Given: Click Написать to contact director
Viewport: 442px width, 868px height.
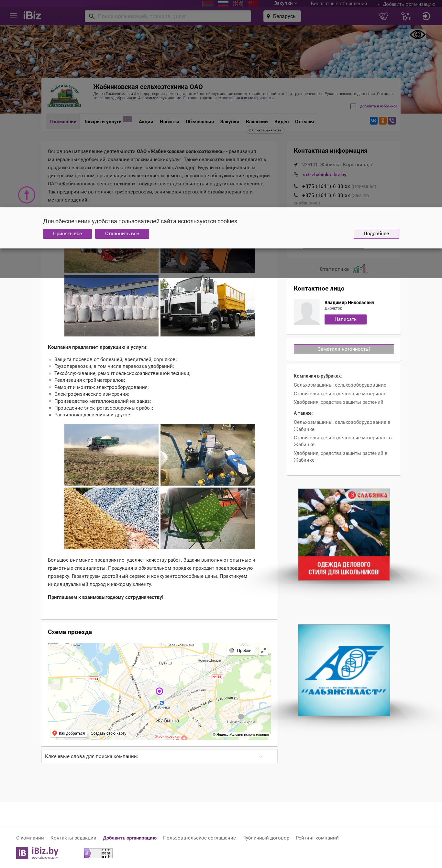Looking at the screenshot, I should (345, 319).
